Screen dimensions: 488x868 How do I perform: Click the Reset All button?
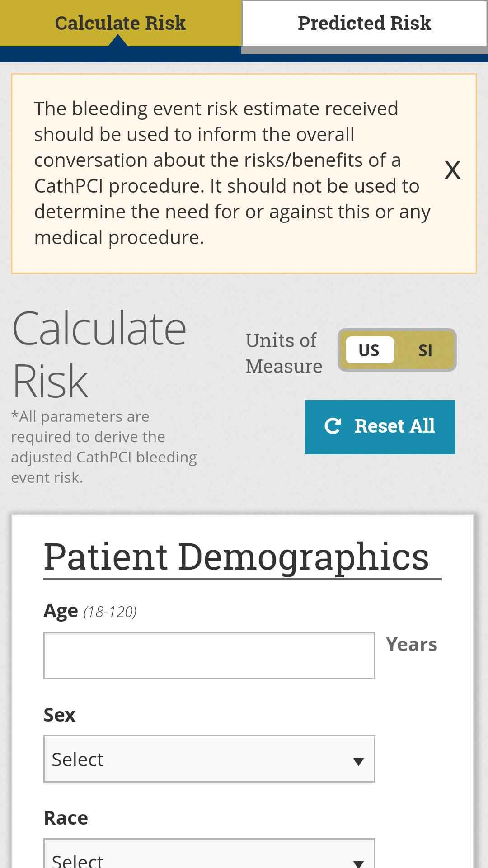click(x=380, y=427)
